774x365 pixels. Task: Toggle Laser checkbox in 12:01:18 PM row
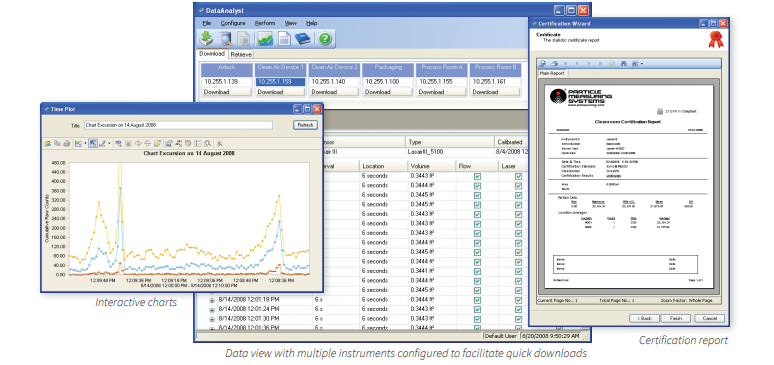coord(519,299)
